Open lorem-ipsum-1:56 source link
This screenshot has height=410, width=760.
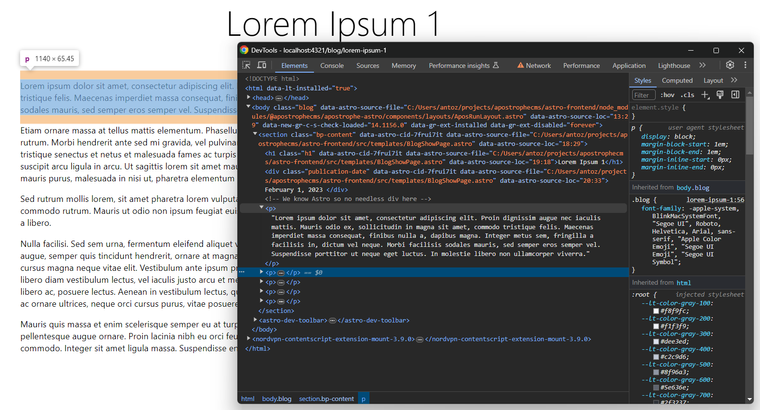pyautogui.click(x=715, y=200)
